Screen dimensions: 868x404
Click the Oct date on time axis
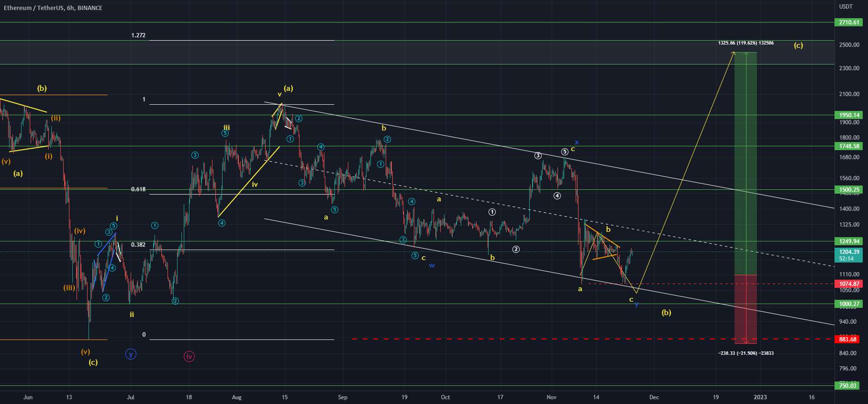click(445, 397)
